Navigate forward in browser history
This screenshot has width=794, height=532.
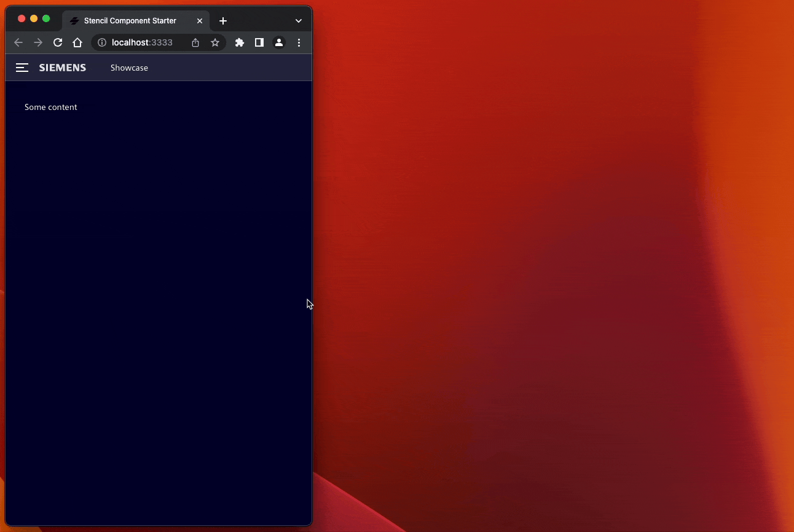pyautogui.click(x=37, y=42)
